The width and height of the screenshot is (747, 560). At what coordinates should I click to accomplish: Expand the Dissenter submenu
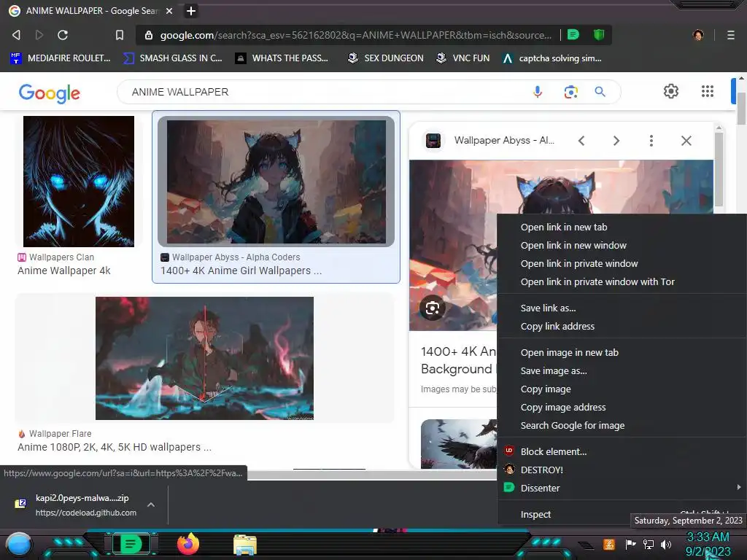(622, 488)
